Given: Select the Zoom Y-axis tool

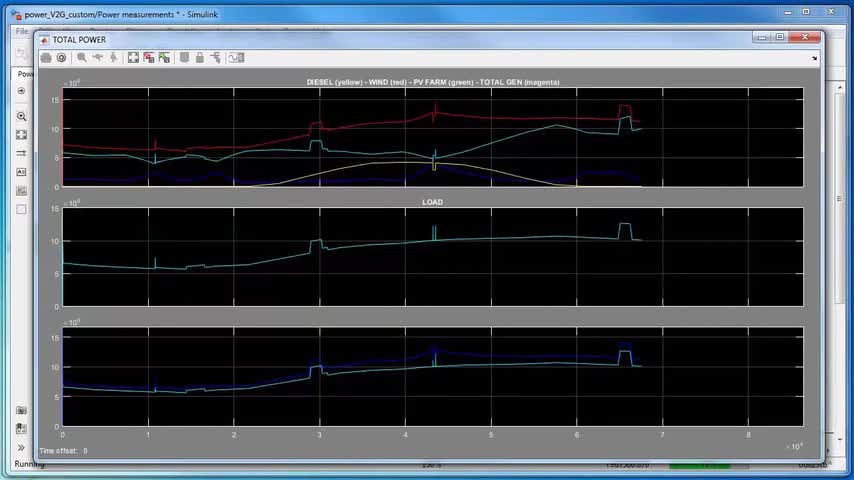Looking at the screenshot, I should [x=113, y=57].
